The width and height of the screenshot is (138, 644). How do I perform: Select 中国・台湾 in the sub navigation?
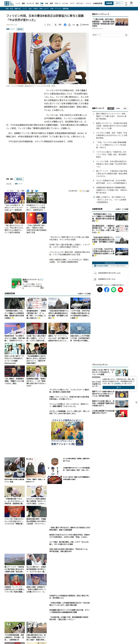point(9,8)
